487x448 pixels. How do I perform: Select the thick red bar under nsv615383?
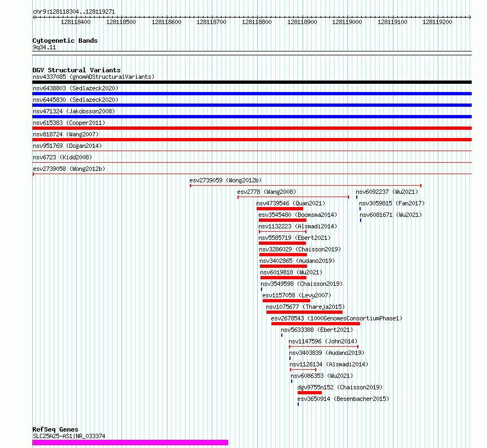point(252,128)
